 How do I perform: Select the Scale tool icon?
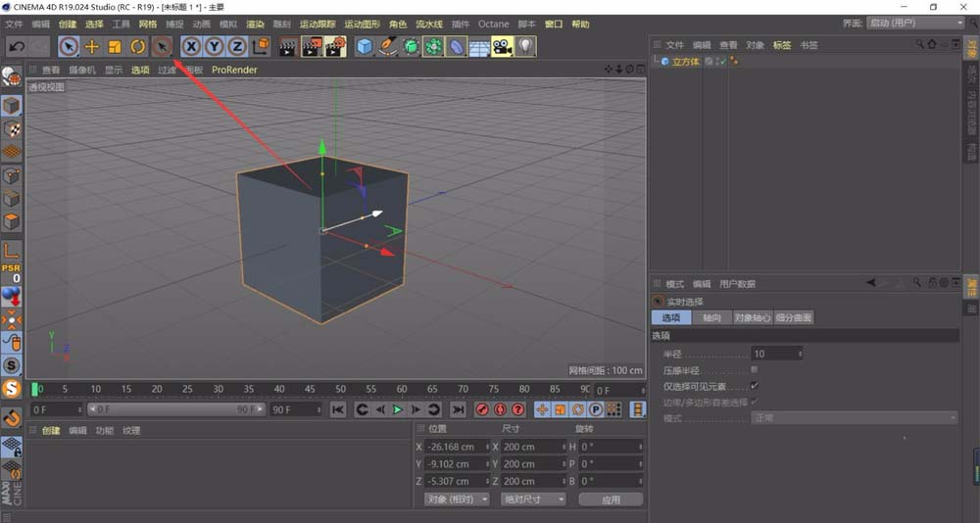click(115, 46)
